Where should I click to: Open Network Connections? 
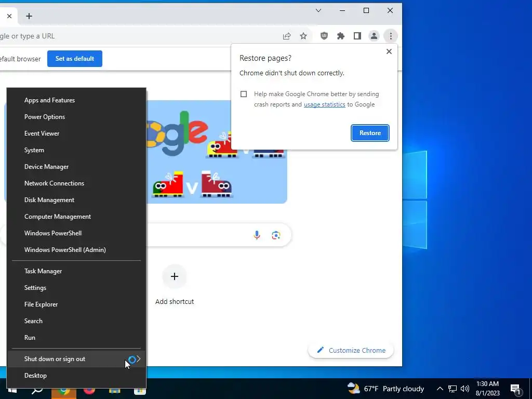[x=76, y=183]
